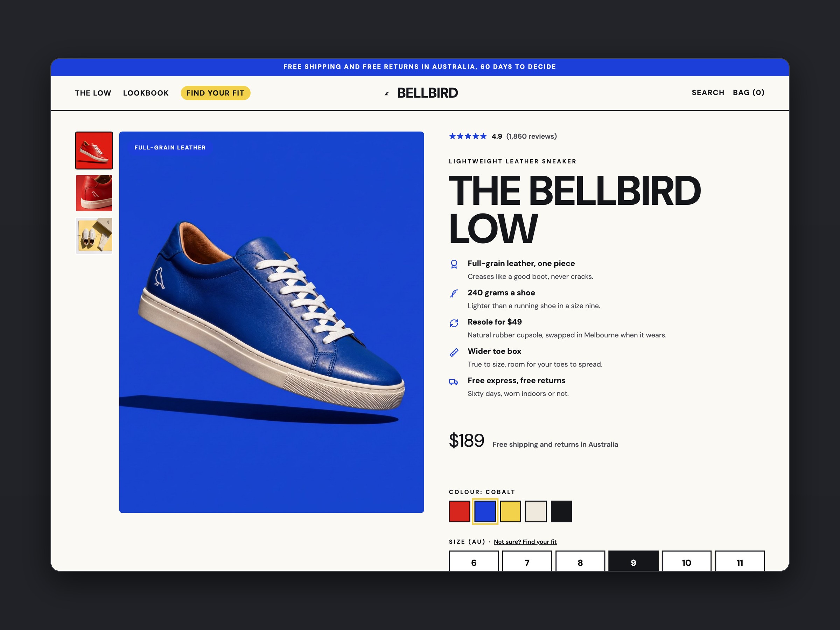Click the heading Full-grain leather, one piece
Screen dimensions: 840x630
pos(521,264)
